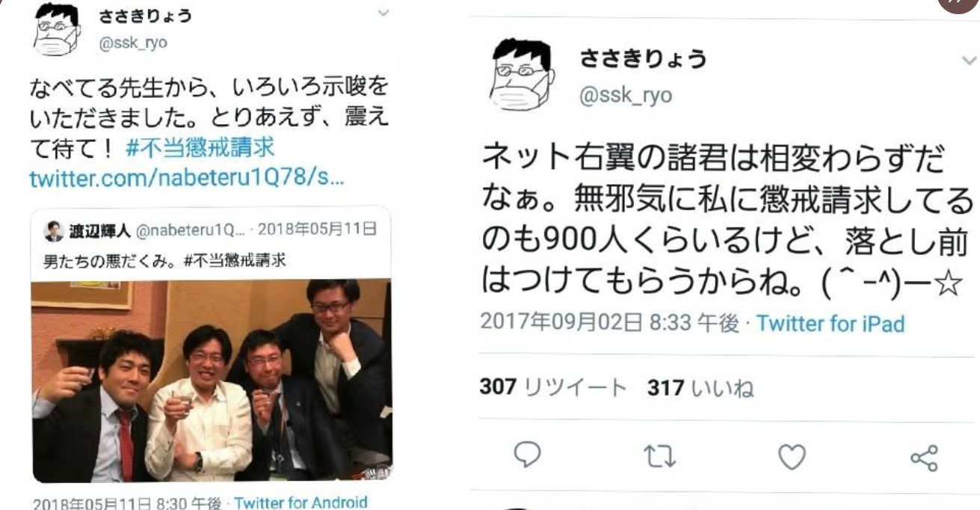The width and height of the screenshot is (980, 510).
Task: Open the Twitter for iPad source link
Action: tap(830, 324)
